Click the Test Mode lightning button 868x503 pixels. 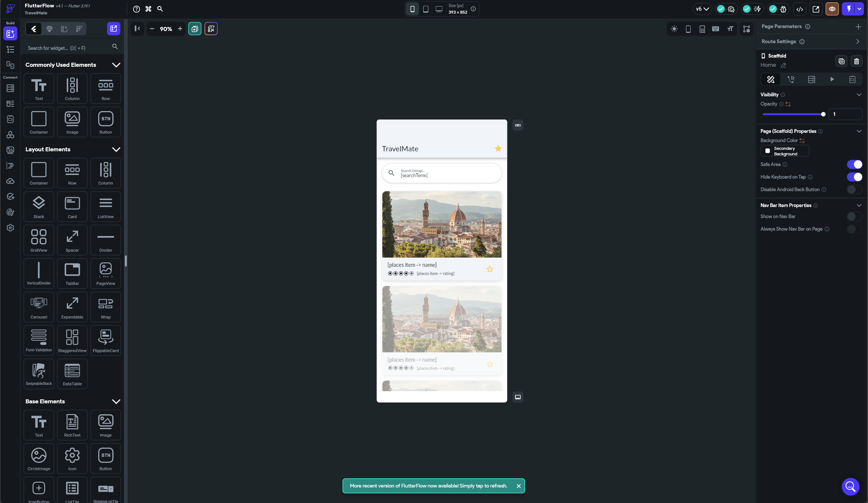point(849,9)
